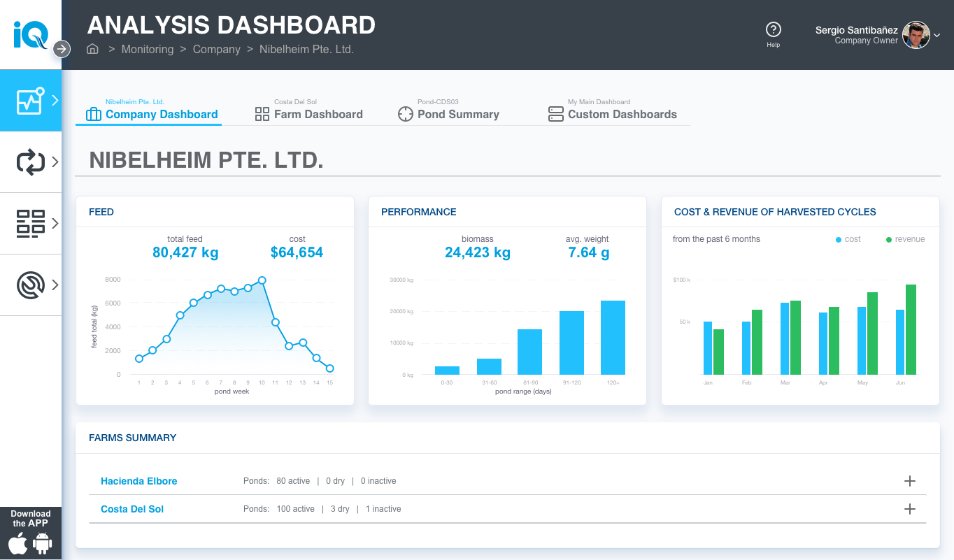Click the Help question mark icon
This screenshot has height=560, width=954.
pyautogui.click(x=773, y=30)
